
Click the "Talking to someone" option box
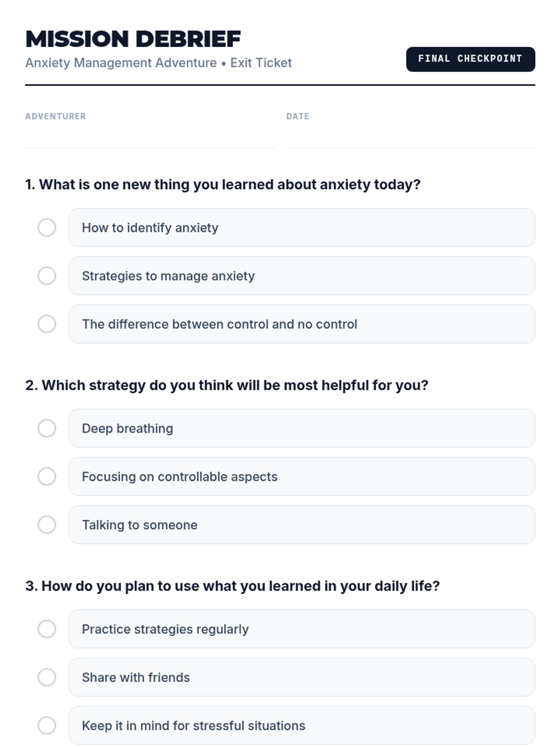301,525
